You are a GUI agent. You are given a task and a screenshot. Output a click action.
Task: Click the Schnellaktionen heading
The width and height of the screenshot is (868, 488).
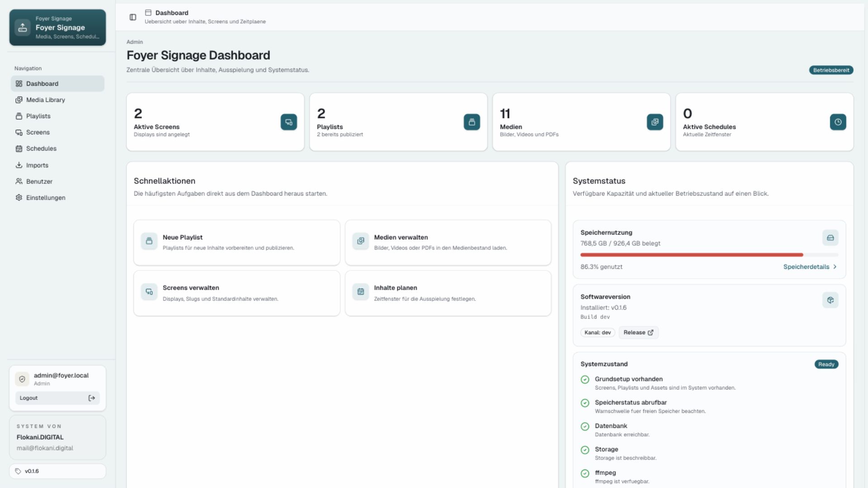tap(165, 181)
